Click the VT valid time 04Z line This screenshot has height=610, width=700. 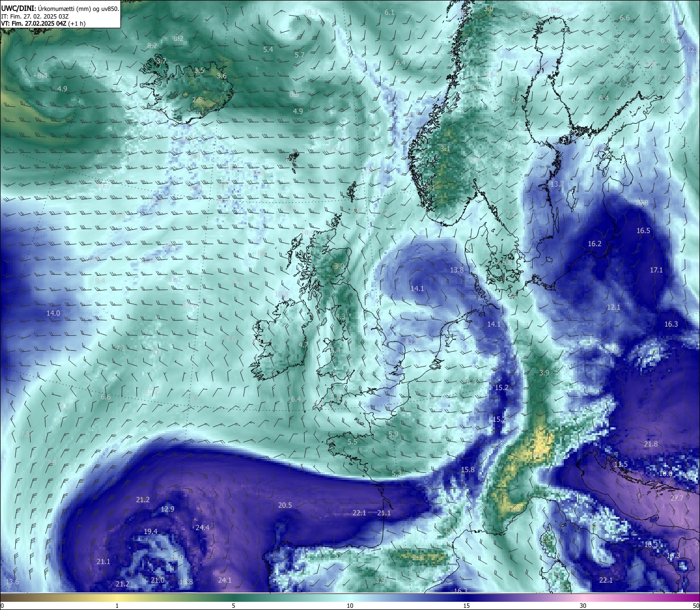pos(43,24)
